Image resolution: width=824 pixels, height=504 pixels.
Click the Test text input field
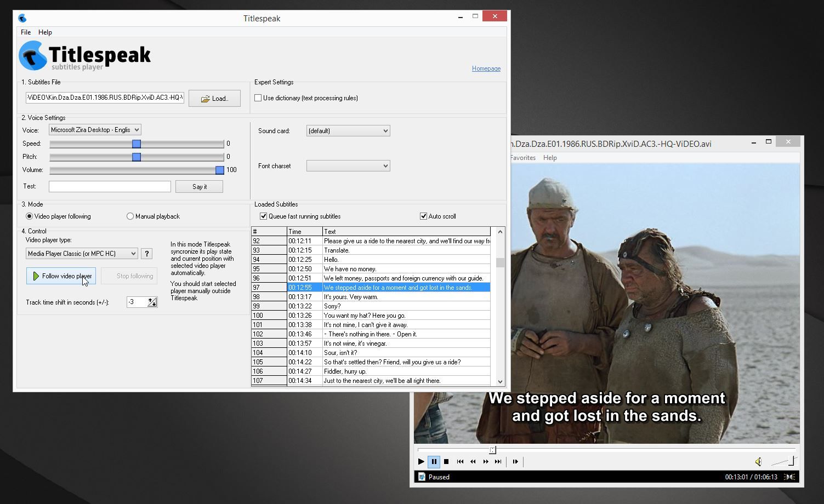(x=110, y=187)
